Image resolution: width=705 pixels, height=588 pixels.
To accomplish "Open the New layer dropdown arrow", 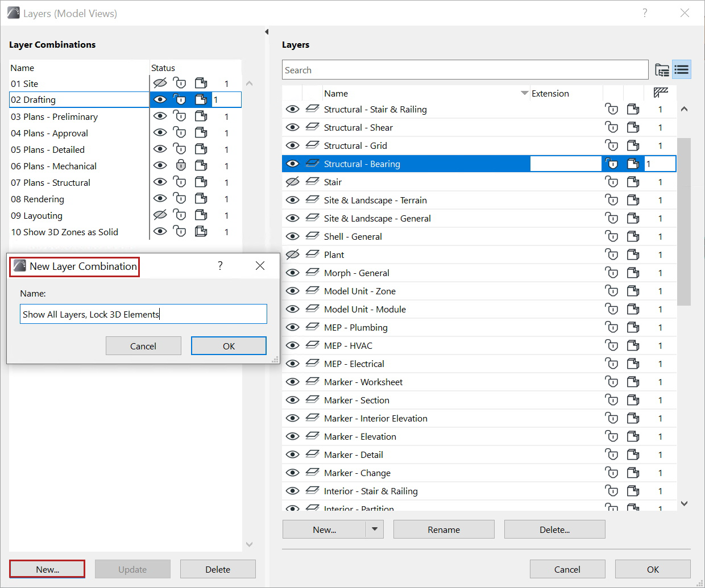I will [374, 529].
